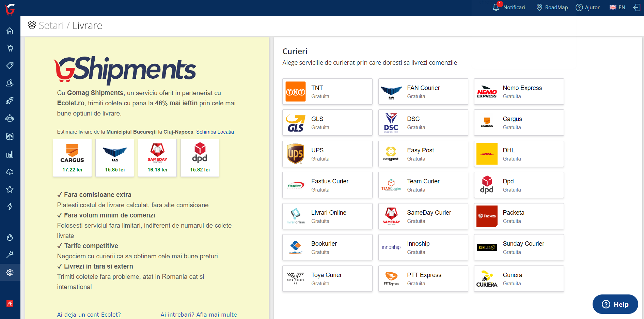The width and height of the screenshot is (644, 319).
Task: Open the robot automation icon
Action: (x=10, y=118)
